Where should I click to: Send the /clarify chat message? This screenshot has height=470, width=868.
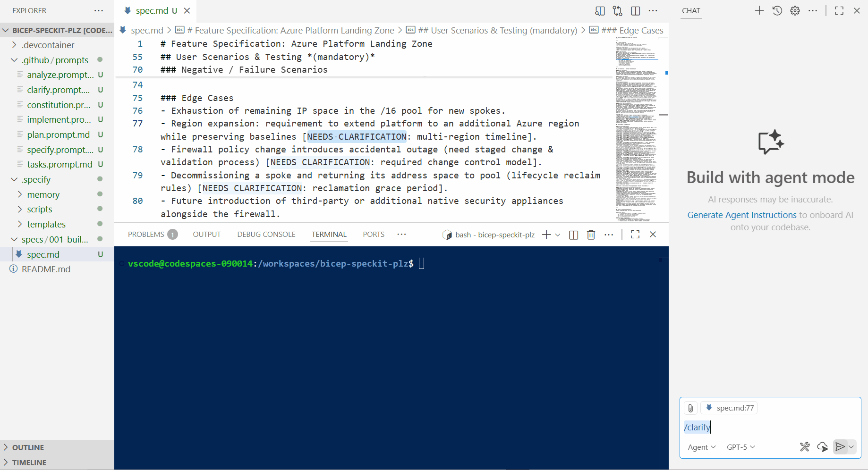(x=840, y=447)
